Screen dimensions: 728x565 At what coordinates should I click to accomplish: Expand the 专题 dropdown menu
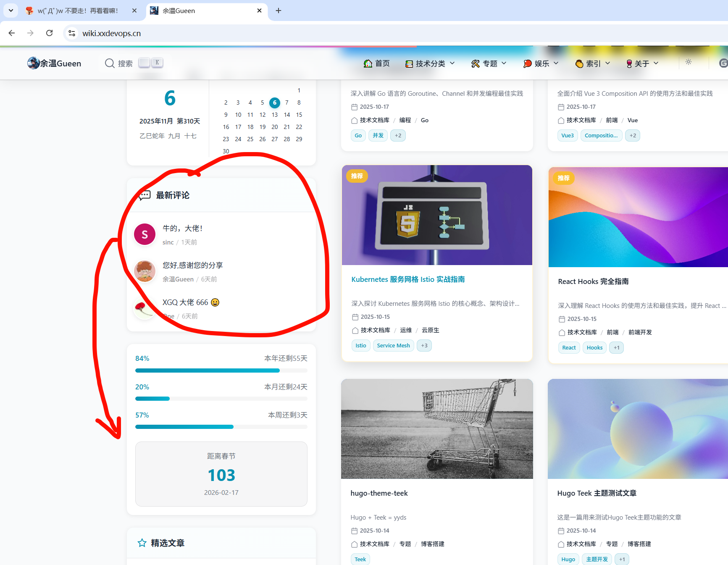coord(489,63)
